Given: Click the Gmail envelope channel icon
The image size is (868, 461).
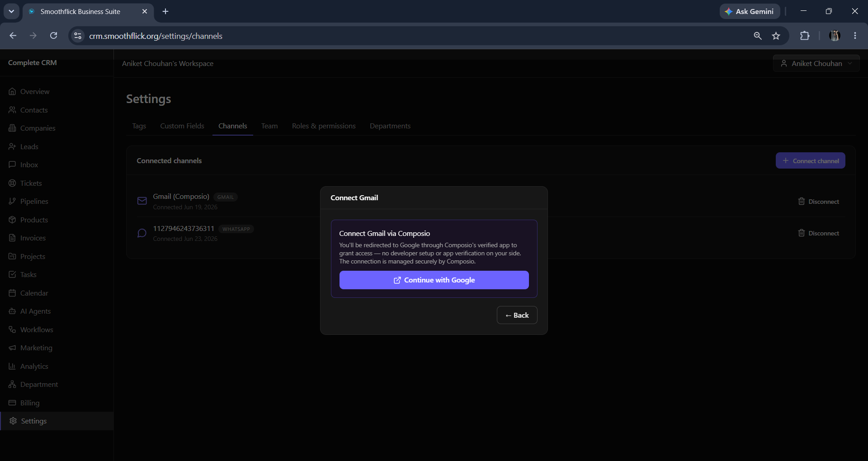Looking at the screenshot, I should 142,201.
